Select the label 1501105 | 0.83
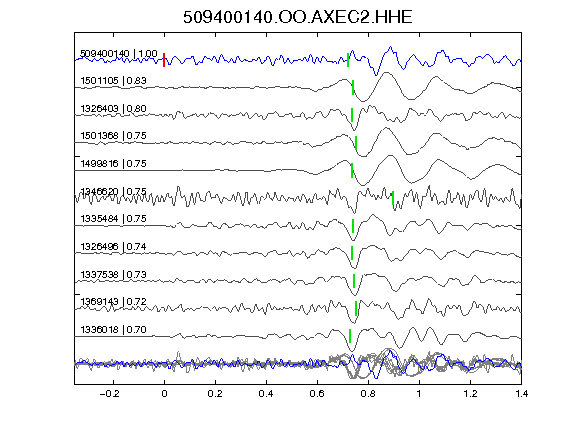576x432 pixels. [114, 80]
